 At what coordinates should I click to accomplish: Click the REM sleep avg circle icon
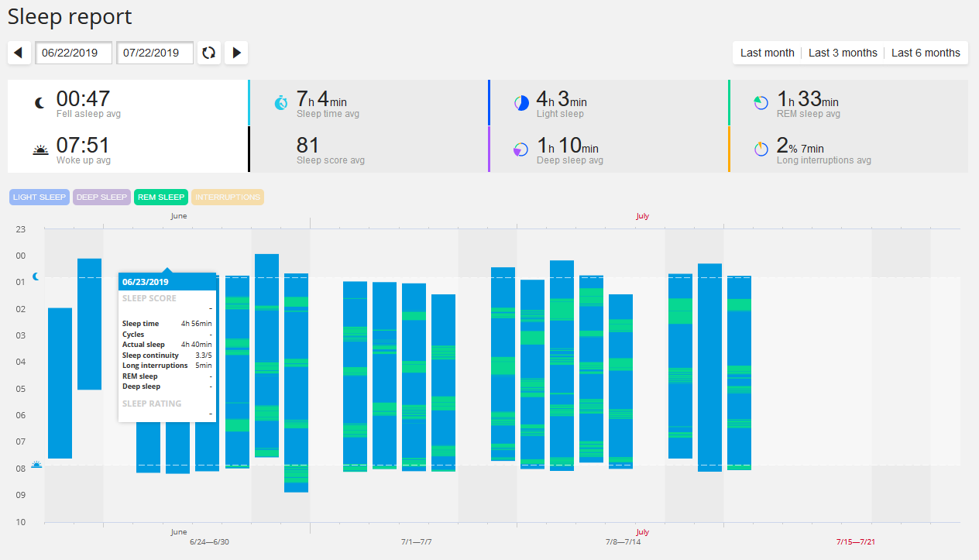tap(761, 102)
